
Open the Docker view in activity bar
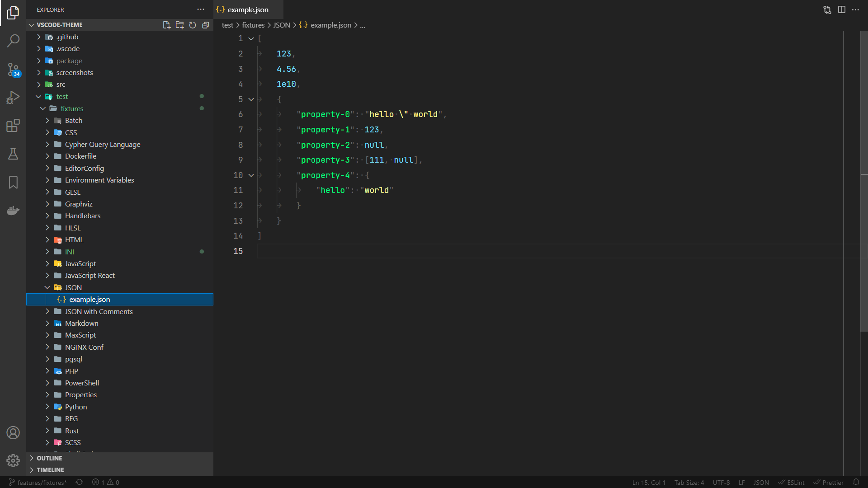point(13,211)
